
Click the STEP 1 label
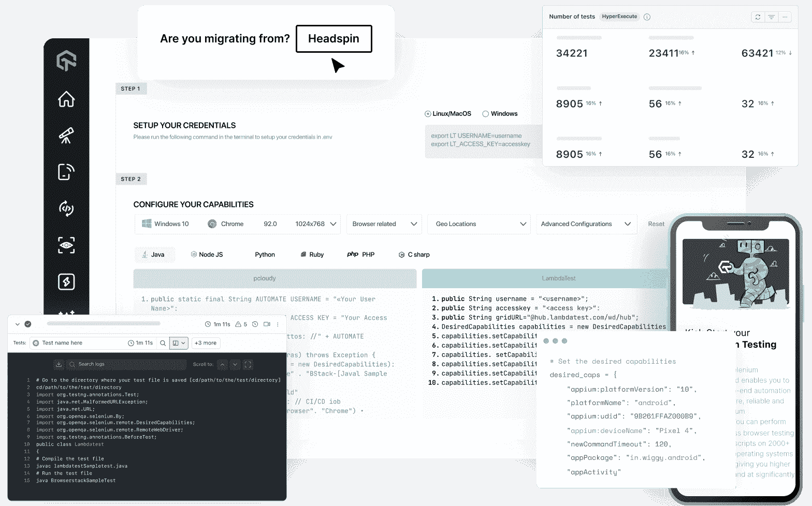coord(130,89)
